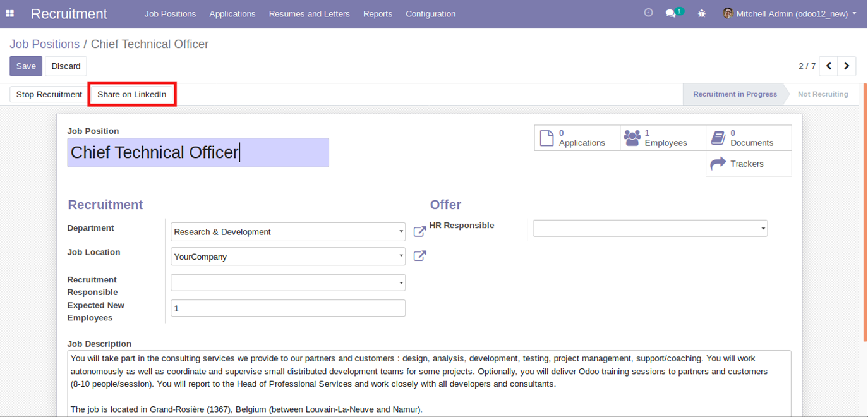
Task: Open Department external link icon
Action: [x=419, y=232]
